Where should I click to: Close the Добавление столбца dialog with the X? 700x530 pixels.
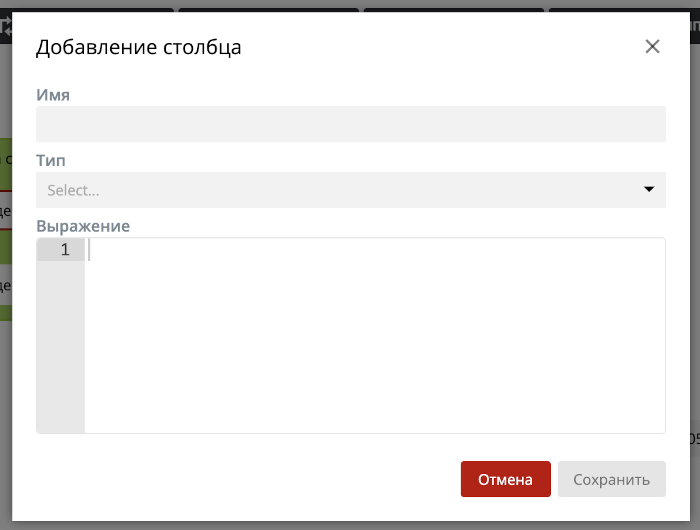coord(652,46)
